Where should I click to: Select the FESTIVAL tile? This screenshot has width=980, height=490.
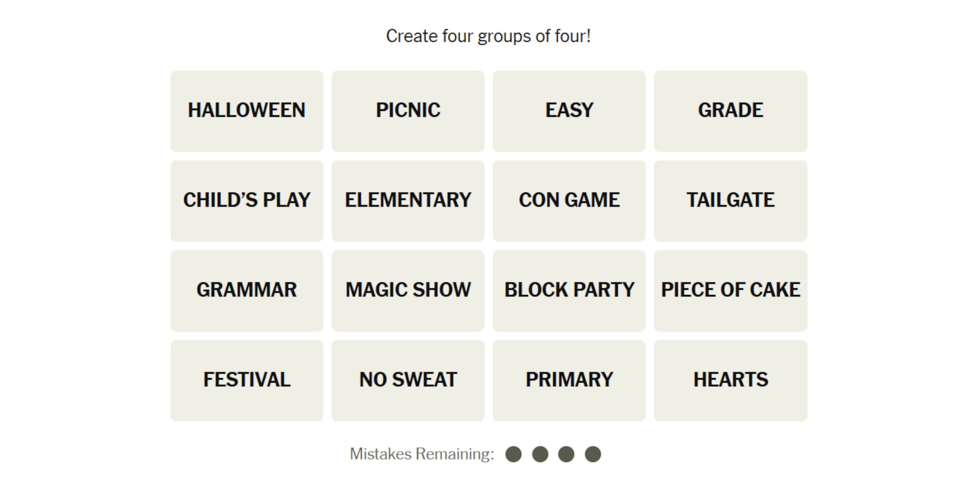click(247, 380)
